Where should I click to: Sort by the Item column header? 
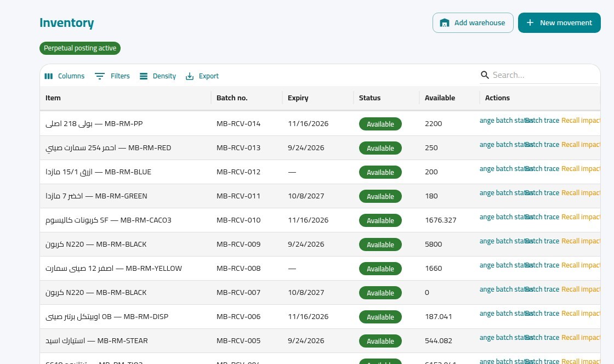pos(53,98)
